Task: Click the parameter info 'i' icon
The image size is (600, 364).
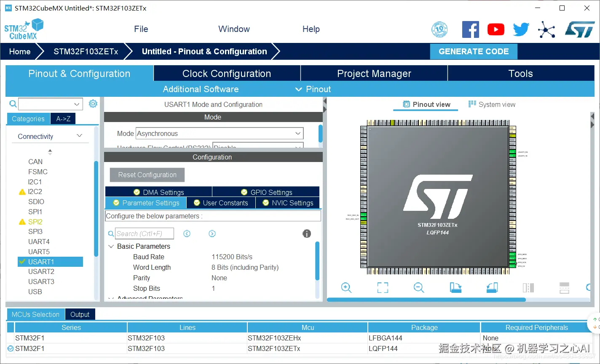Action: (x=307, y=234)
